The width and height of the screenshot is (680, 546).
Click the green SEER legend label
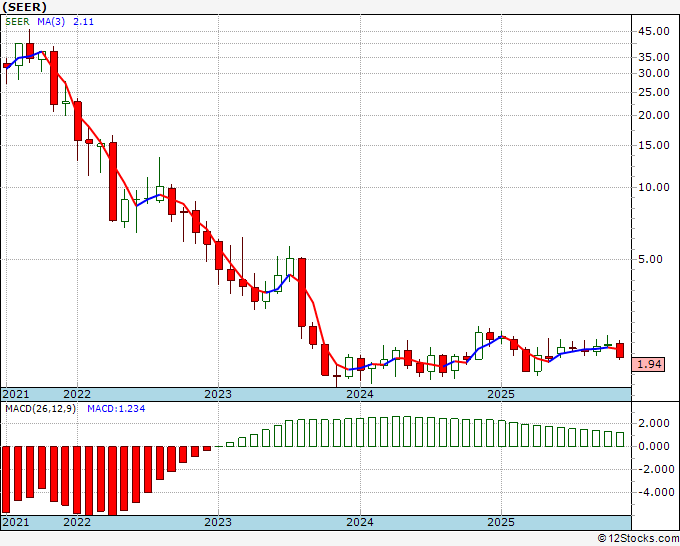17,22
